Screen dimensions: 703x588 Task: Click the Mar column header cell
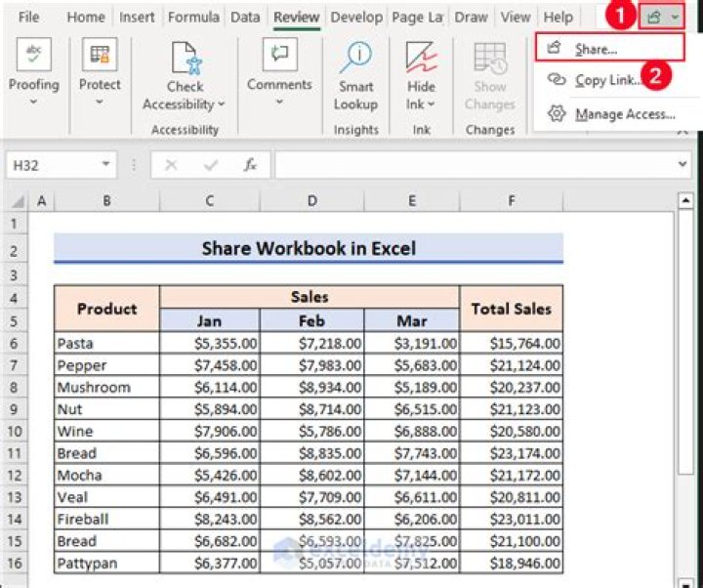[412, 320]
